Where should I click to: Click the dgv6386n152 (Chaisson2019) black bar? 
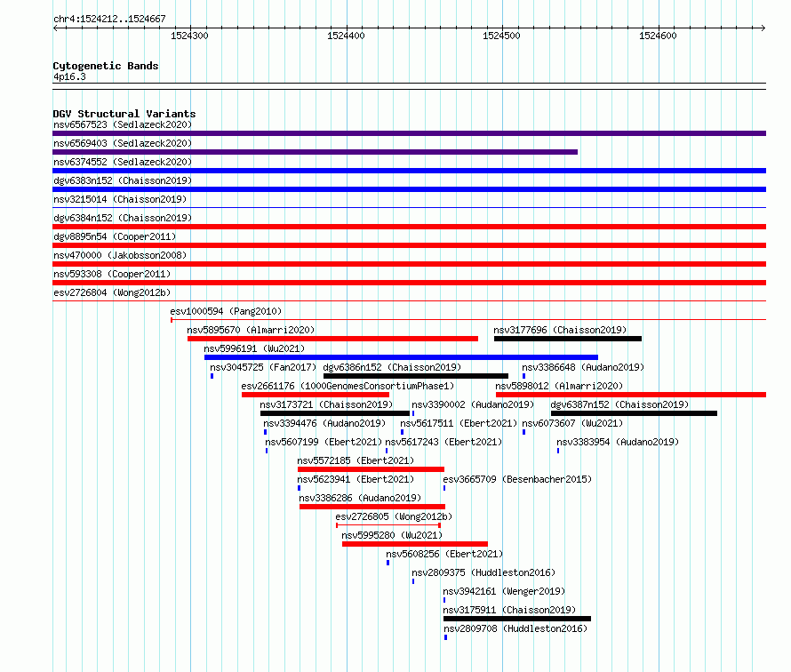coord(416,376)
